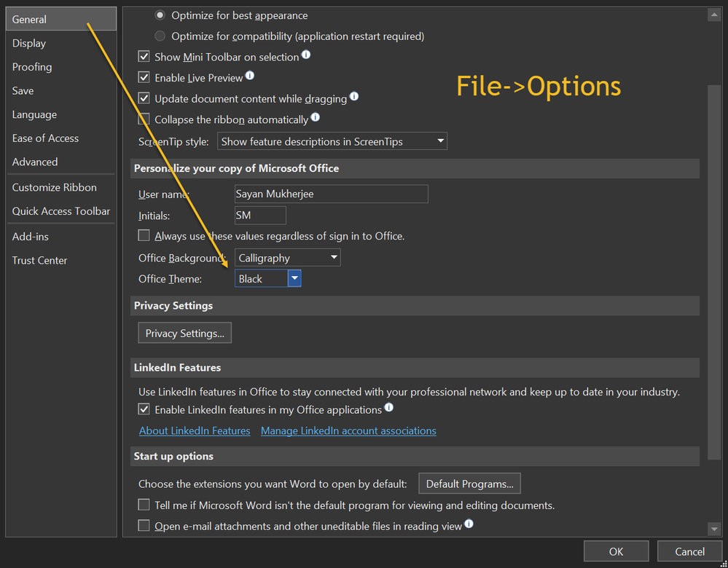Open the Trust Center category
Viewport: 728px width, 568px height.
pyautogui.click(x=39, y=261)
